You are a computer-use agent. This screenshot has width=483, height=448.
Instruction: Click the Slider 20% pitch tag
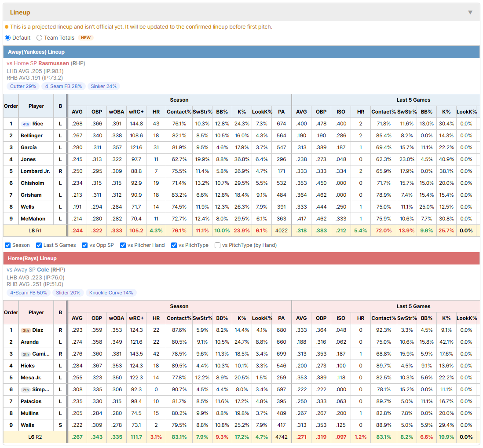(68, 293)
